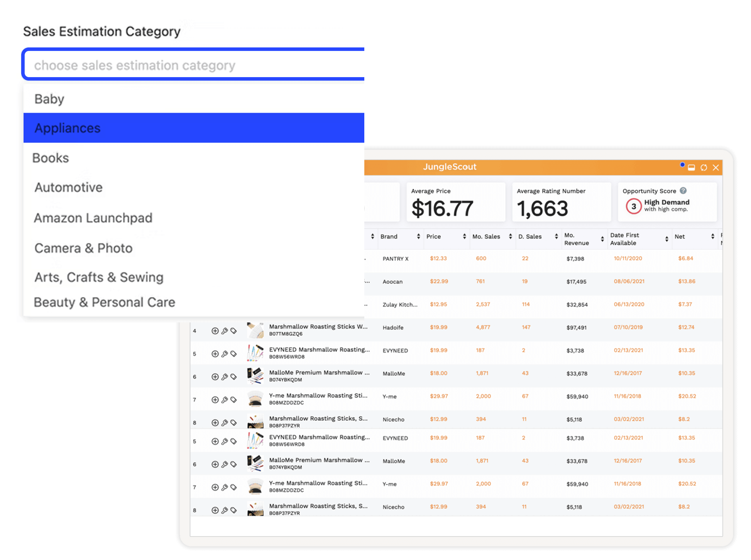Click brand cell Hadoife
This screenshot has width=751, height=560.
(x=393, y=327)
